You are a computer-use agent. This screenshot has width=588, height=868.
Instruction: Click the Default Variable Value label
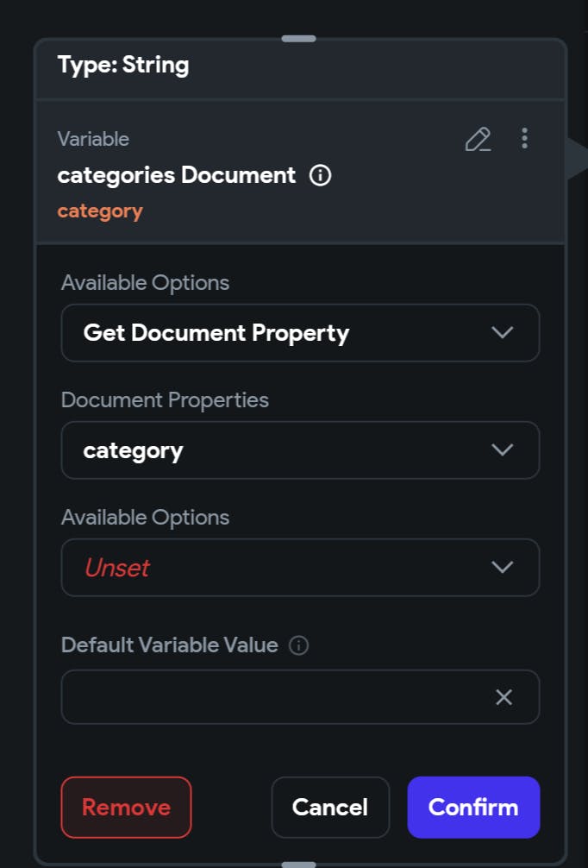[x=170, y=645]
